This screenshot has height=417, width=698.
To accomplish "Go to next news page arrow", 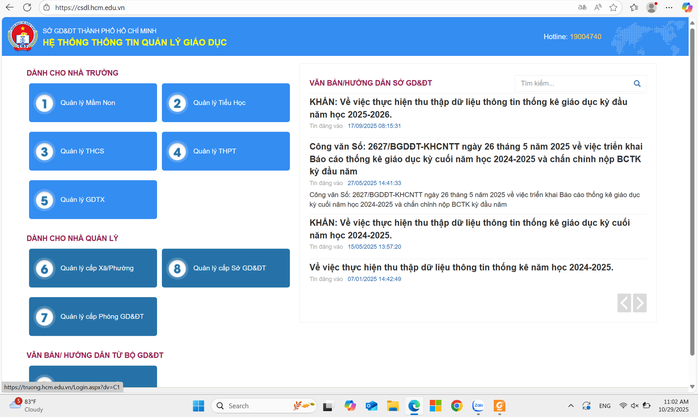I will point(640,302).
